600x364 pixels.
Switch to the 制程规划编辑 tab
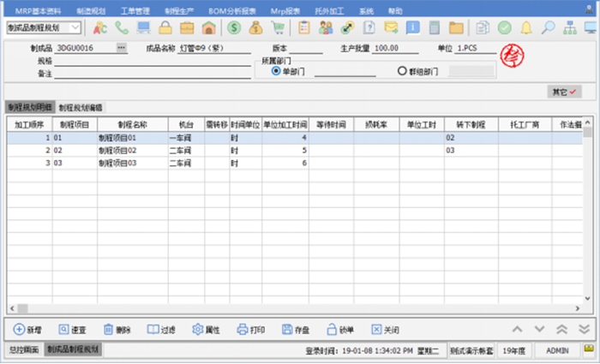81,107
